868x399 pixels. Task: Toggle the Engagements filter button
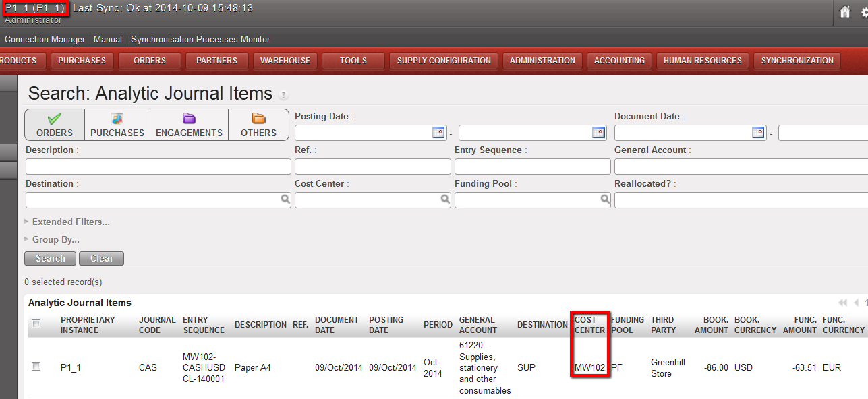click(x=189, y=125)
